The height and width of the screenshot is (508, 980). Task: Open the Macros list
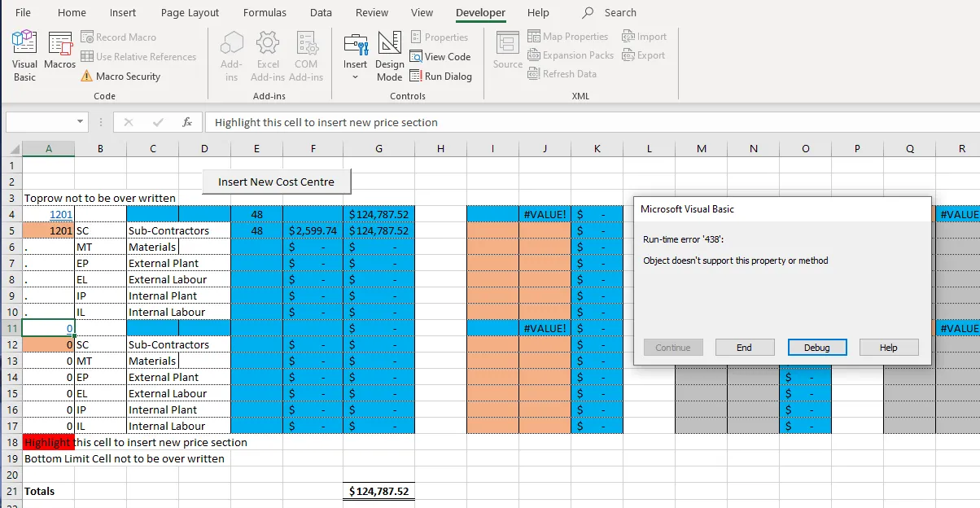tap(59, 50)
